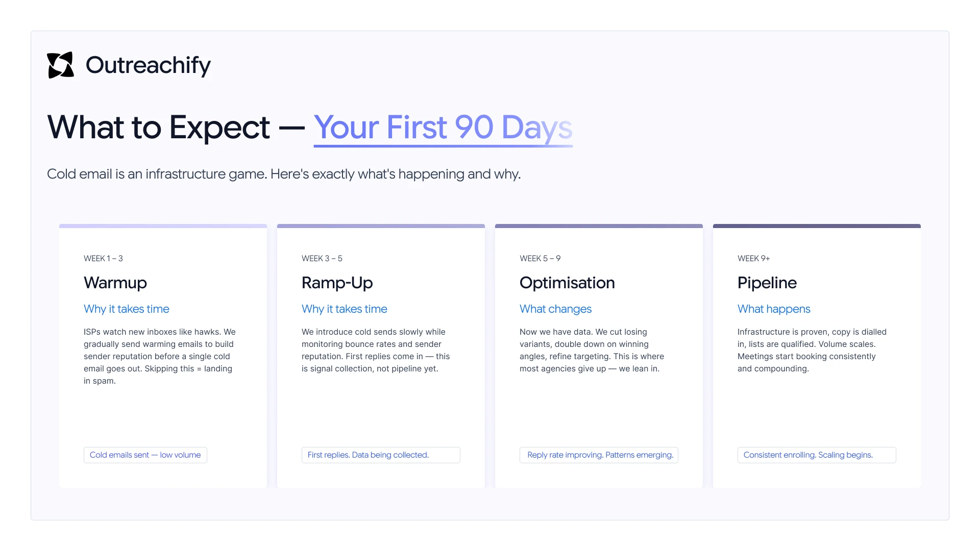Click the "Reply rate improving. Patterns emerging." tag
This screenshot has height=551, width=980.
599,455
